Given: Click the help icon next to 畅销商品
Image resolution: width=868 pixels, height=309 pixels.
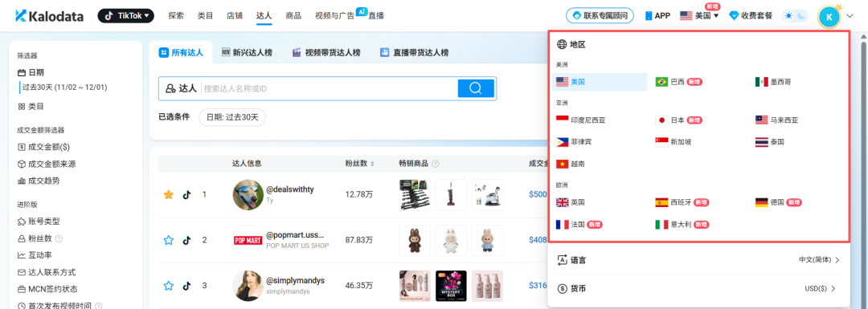Looking at the screenshot, I should [x=435, y=164].
